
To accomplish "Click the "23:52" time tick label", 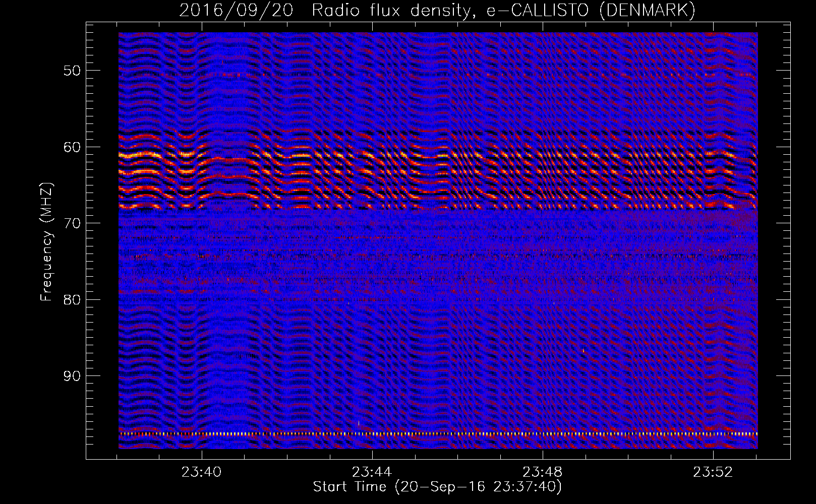I will pyautogui.click(x=713, y=472).
